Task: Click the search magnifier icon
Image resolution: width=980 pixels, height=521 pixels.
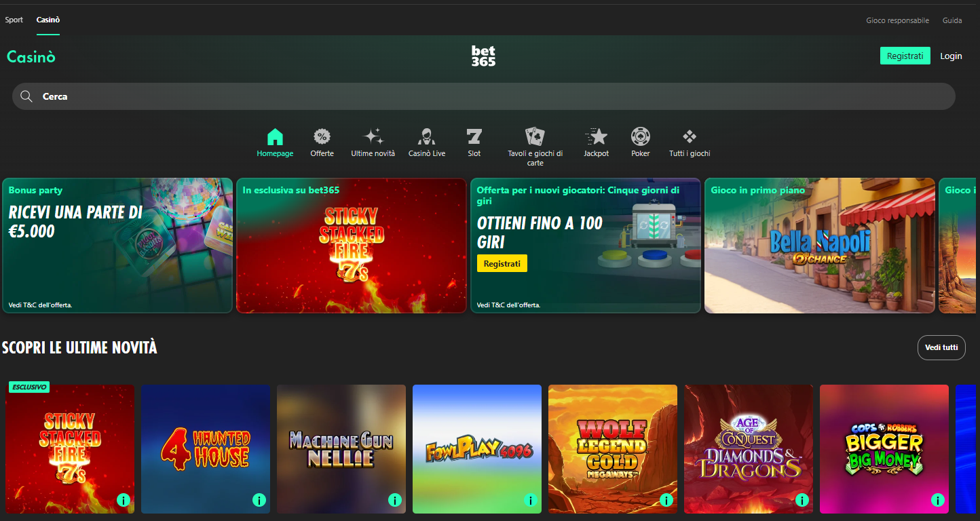Action: pyautogui.click(x=26, y=96)
